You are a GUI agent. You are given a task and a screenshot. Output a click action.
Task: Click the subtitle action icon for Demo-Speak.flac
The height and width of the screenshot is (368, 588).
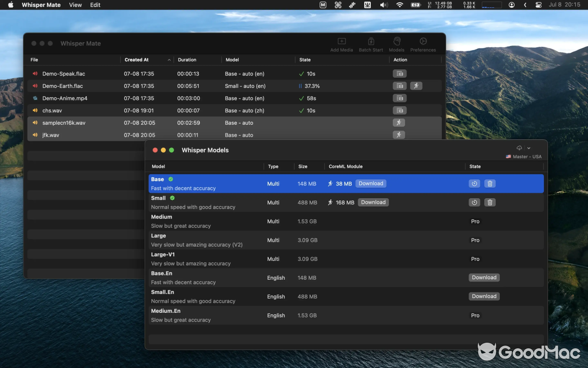tap(399, 74)
